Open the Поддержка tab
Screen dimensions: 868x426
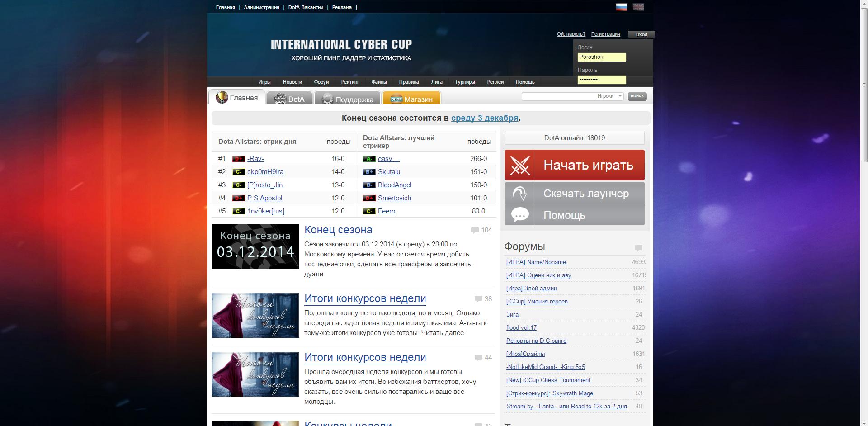coord(347,99)
